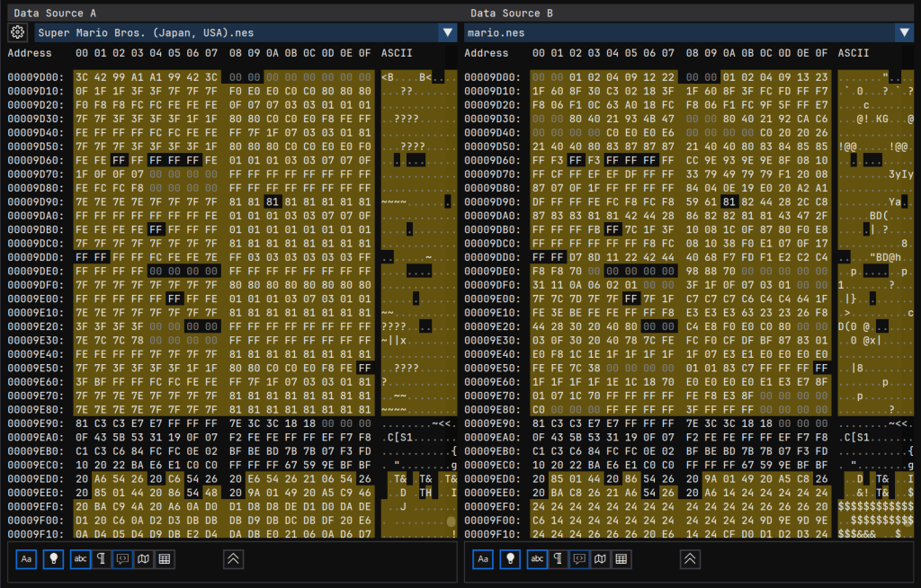Open Super Mario Bros. data source dropdown
Image resolution: width=921 pixels, height=588 pixels.
pos(447,32)
